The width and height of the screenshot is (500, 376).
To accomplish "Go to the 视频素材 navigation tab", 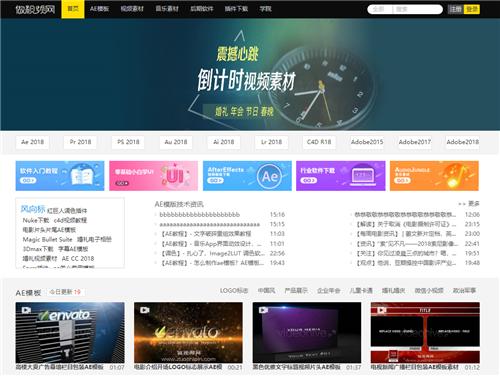I will [132, 9].
